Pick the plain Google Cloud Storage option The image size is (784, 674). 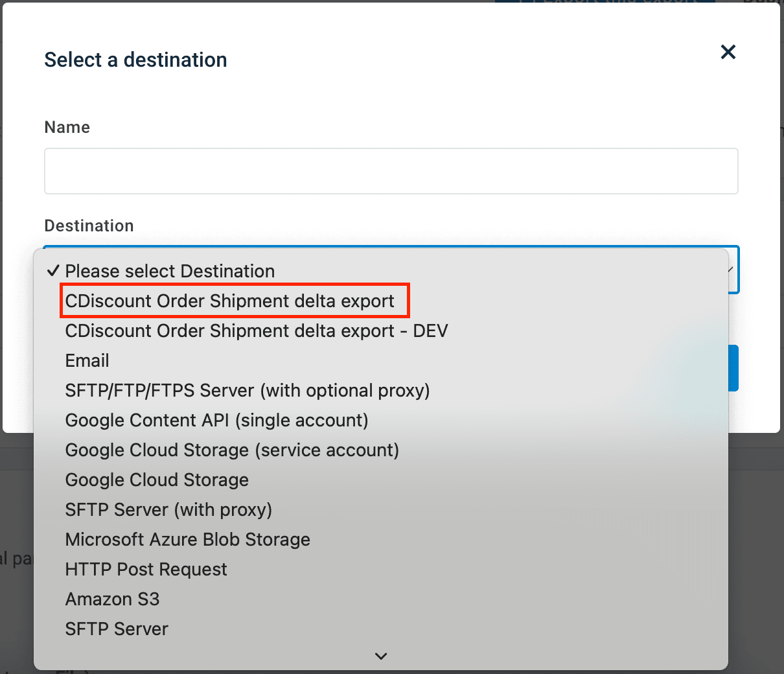click(x=157, y=480)
